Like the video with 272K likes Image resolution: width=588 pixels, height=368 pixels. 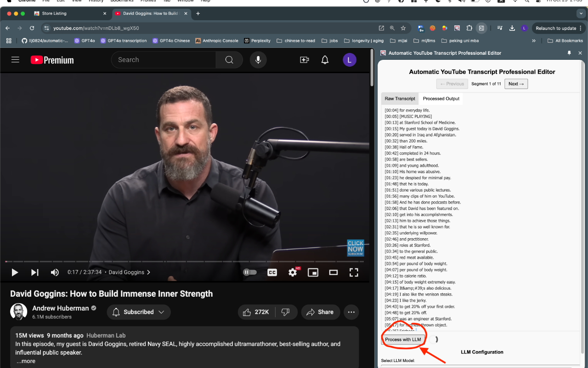point(256,312)
